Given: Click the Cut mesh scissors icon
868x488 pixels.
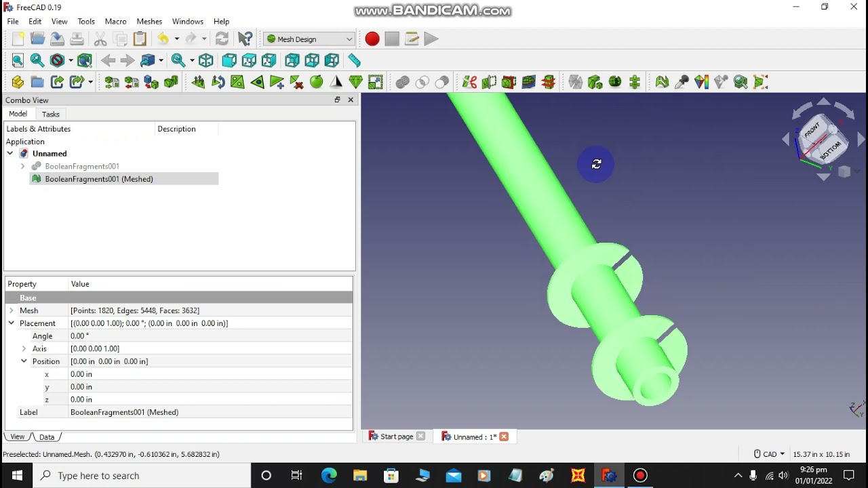Looking at the screenshot, I should [x=469, y=82].
